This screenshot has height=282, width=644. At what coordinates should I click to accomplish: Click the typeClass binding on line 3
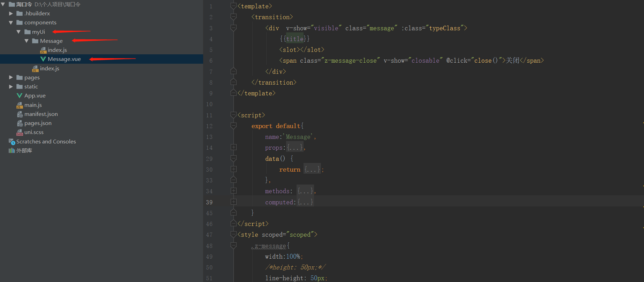click(445, 28)
